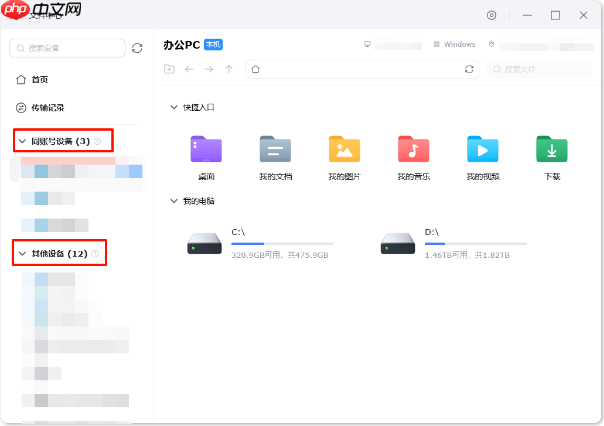Refresh the device list in the sidebar
The image size is (604, 426).
[137, 48]
